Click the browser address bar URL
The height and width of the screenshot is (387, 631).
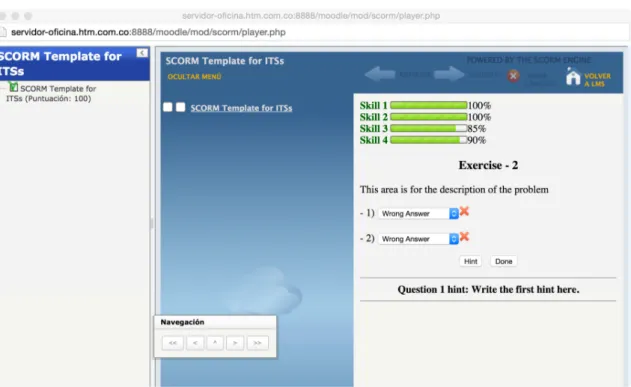[148, 32]
